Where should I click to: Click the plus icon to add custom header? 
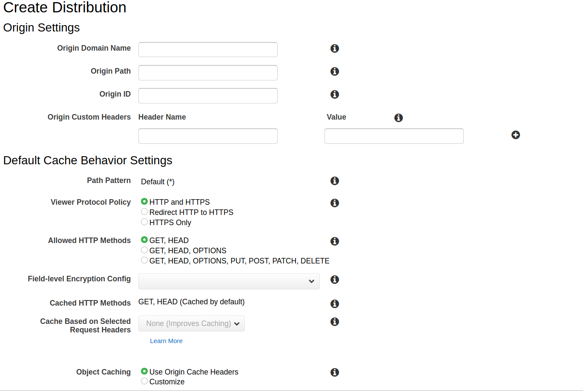point(516,135)
